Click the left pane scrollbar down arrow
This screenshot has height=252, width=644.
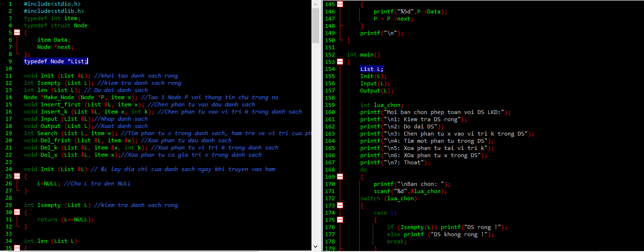(315, 248)
